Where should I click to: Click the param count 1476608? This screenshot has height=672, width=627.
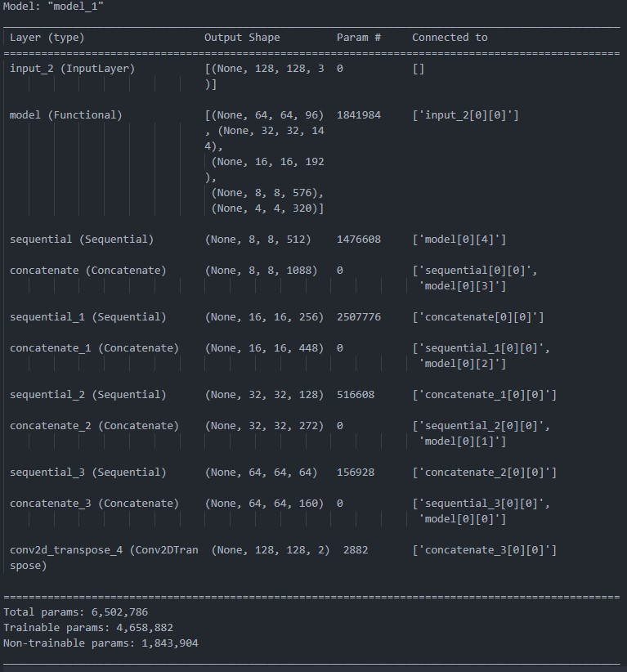pos(359,240)
